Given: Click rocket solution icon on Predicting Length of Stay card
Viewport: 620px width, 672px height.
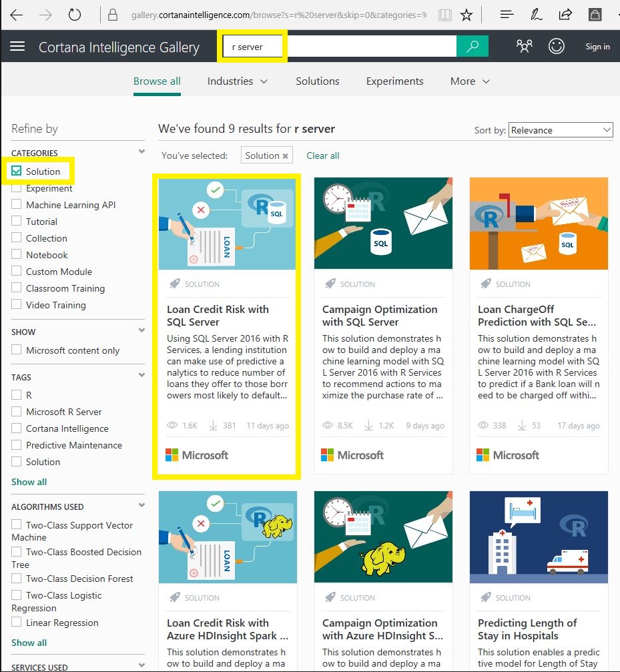Looking at the screenshot, I should [x=485, y=597].
